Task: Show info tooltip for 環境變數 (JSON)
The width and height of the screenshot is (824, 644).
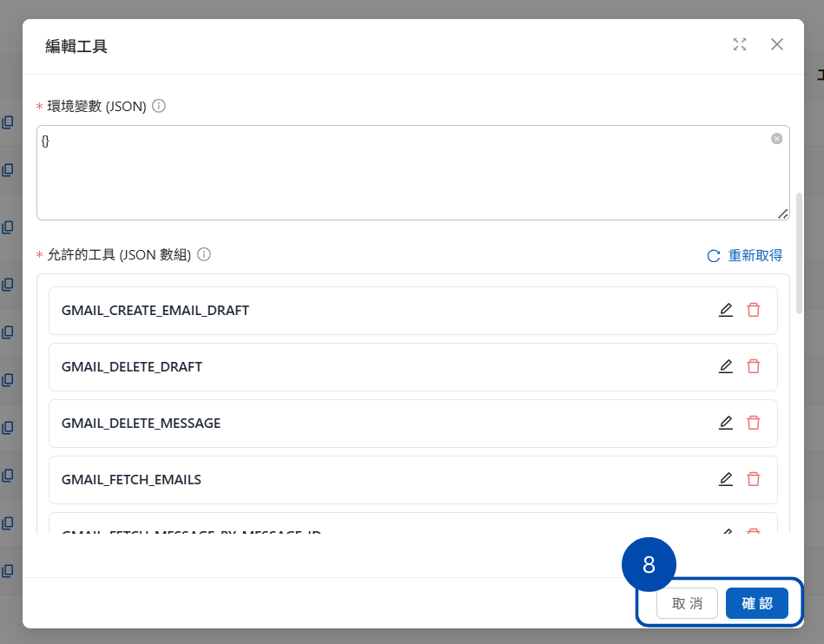Action: tap(159, 106)
